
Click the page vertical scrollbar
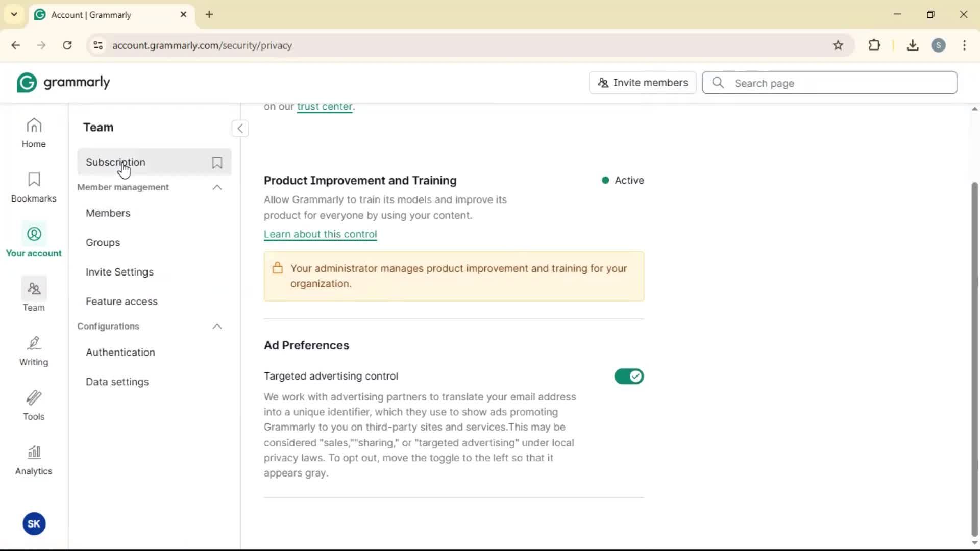[x=974, y=357]
